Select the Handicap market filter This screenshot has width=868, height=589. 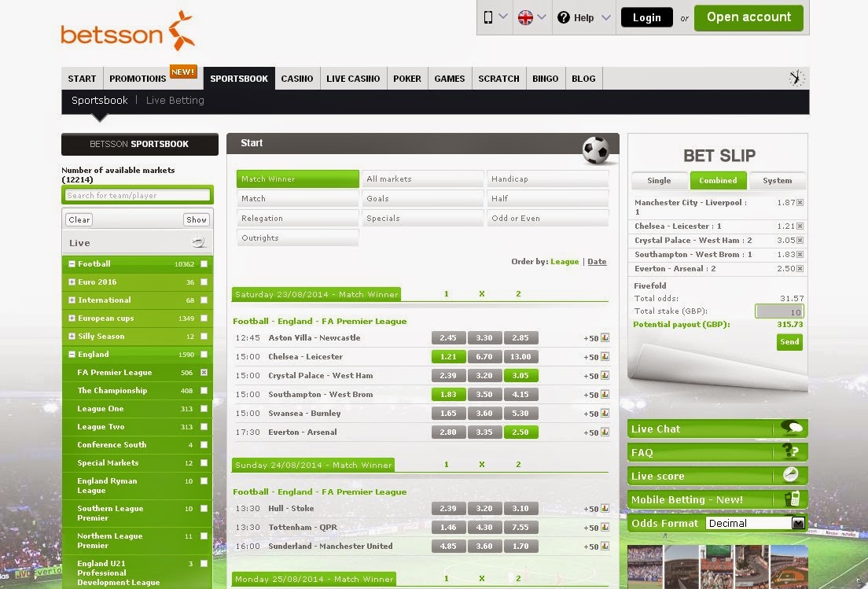click(x=547, y=179)
